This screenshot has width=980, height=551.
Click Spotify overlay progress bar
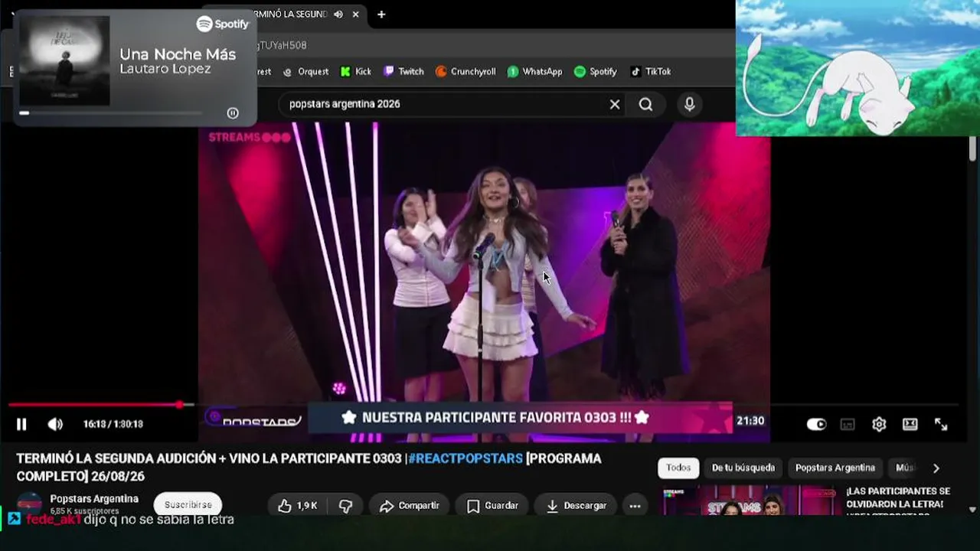[113, 113]
